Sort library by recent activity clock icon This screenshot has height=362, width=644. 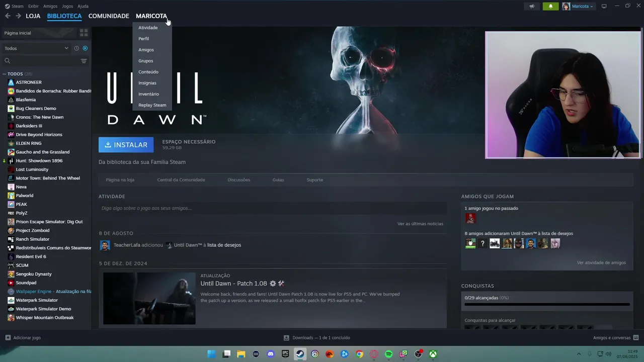[x=76, y=48]
